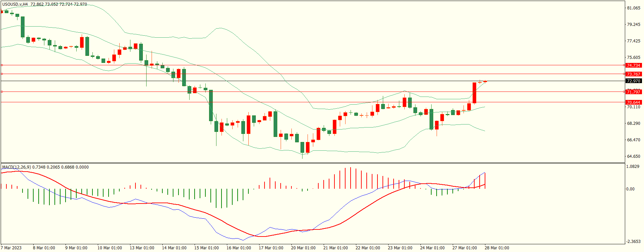The width and height of the screenshot is (644, 252).
Task: Click the 13 Mar 01:00 time label
Action: click(x=142, y=248)
